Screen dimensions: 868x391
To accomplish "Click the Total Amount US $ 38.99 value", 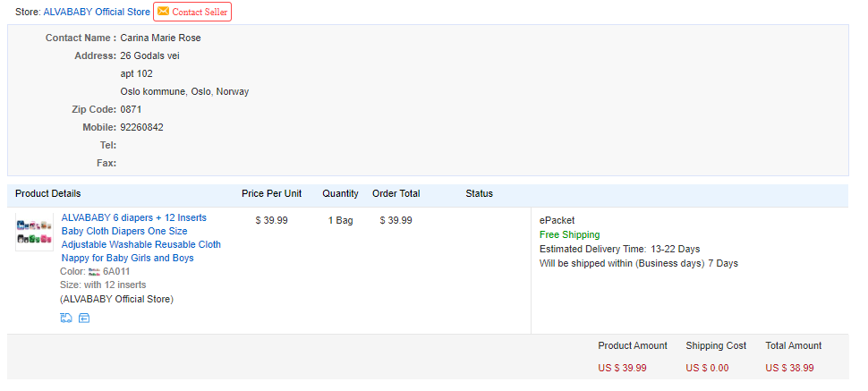I will [x=789, y=368].
